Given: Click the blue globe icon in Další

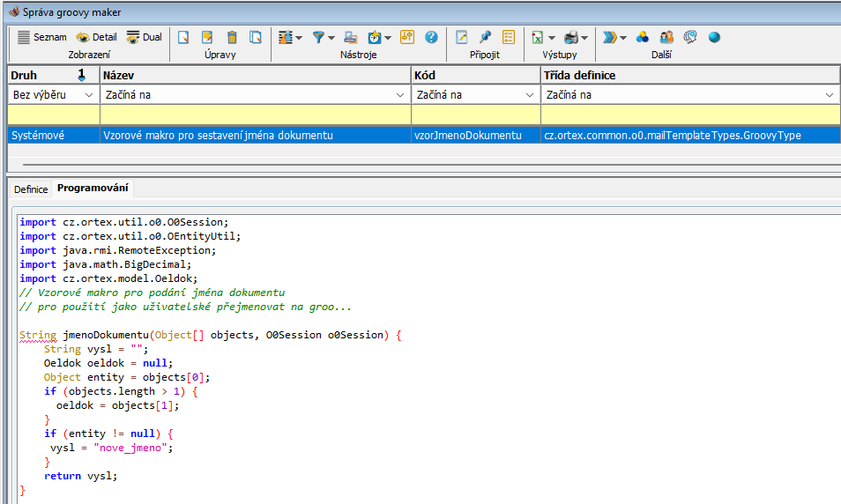Looking at the screenshot, I should pyautogui.click(x=714, y=37).
